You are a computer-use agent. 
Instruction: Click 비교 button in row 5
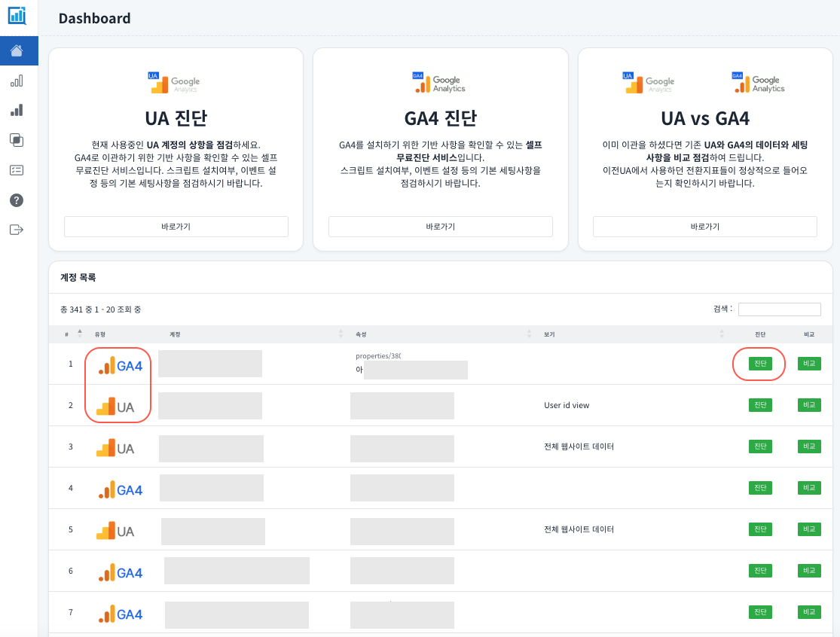[809, 529]
